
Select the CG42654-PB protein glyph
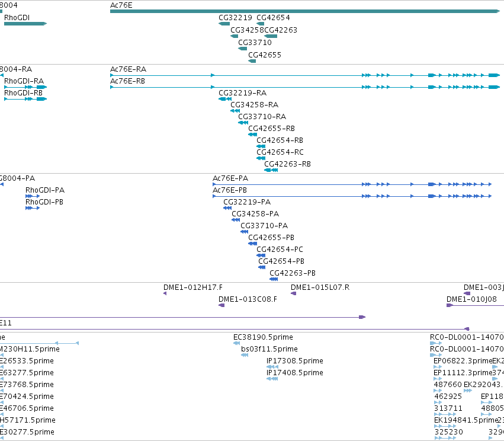point(262,268)
